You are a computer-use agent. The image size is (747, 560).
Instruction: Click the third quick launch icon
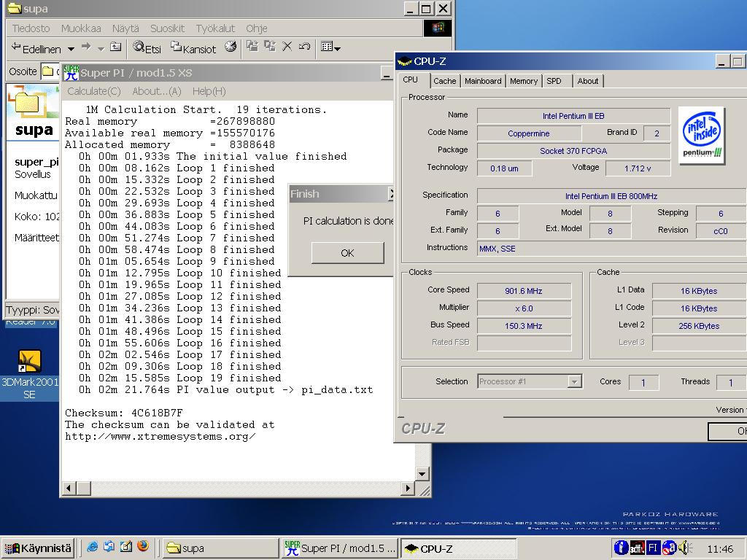pos(125,547)
